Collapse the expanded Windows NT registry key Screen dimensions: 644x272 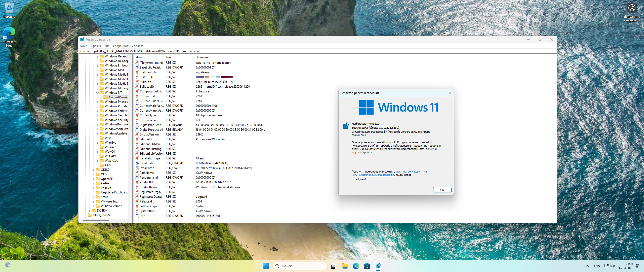click(98, 92)
